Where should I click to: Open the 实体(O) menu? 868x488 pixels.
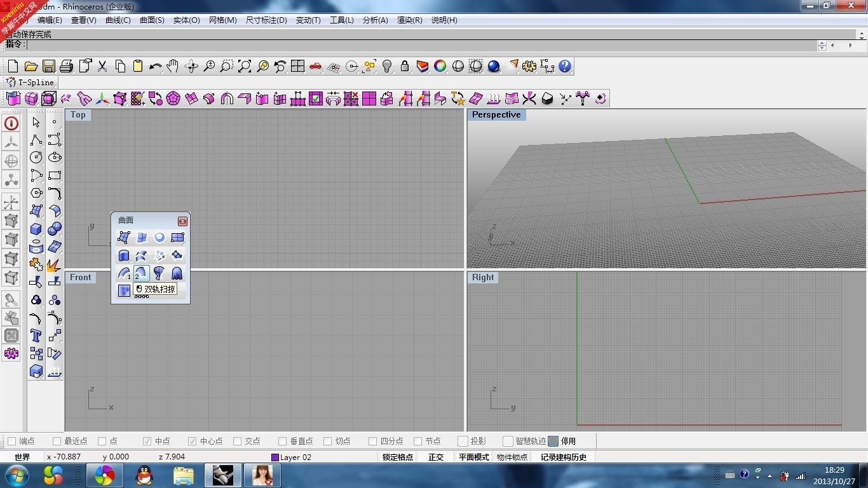click(186, 20)
